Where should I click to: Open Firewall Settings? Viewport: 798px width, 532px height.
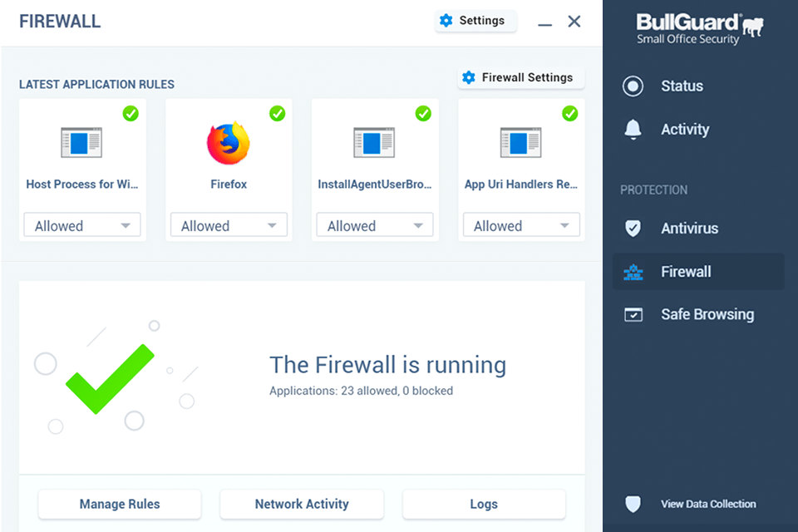tap(521, 78)
